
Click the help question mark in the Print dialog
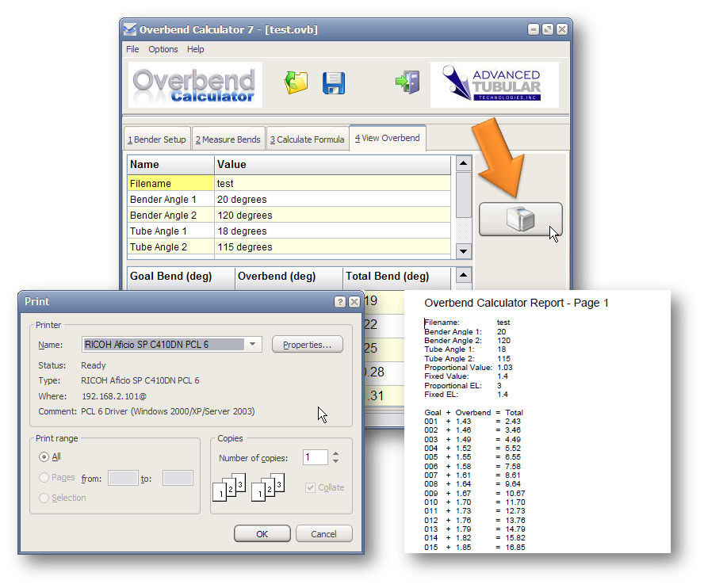tap(340, 302)
